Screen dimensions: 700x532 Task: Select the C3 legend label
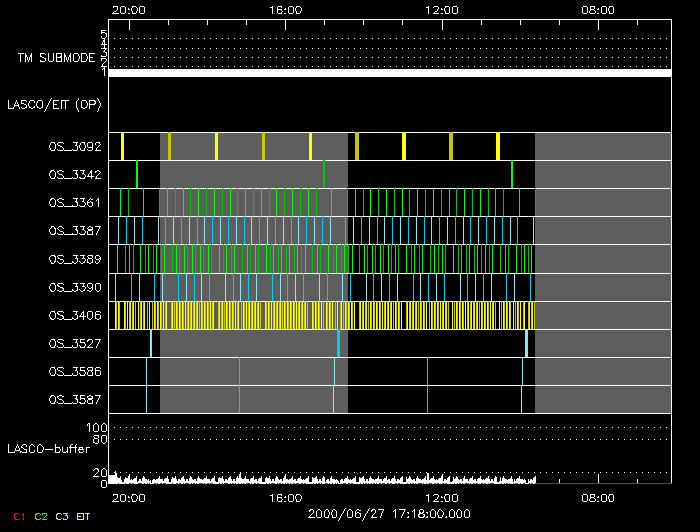[62, 516]
